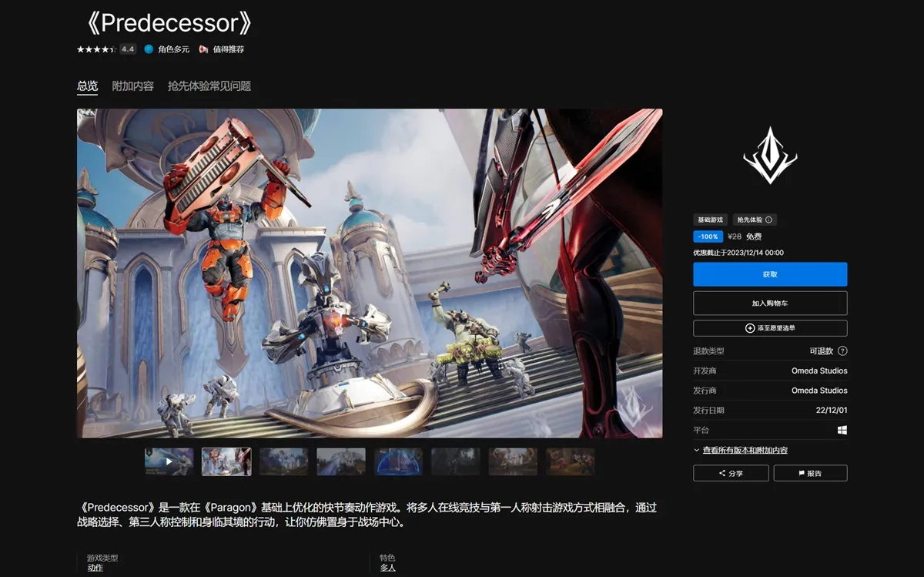Click the megaphone 值得推荐 icon
Screen dimensions: 924x577
click(x=203, y=49)
